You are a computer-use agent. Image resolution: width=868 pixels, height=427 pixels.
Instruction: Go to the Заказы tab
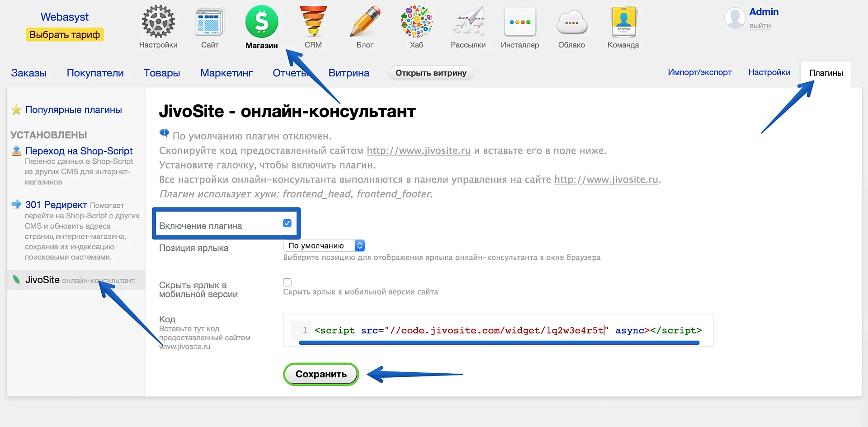coord(29,73)
